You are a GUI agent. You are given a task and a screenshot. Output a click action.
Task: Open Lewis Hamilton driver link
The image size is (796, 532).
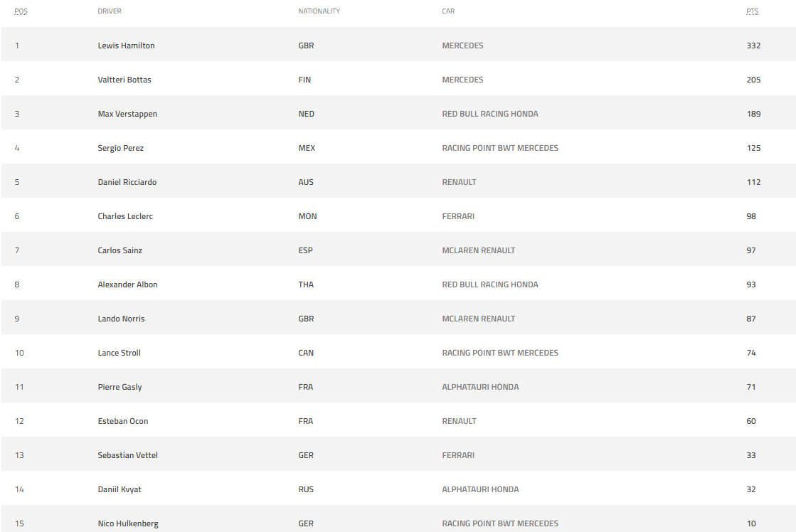[x=126, y=46]
